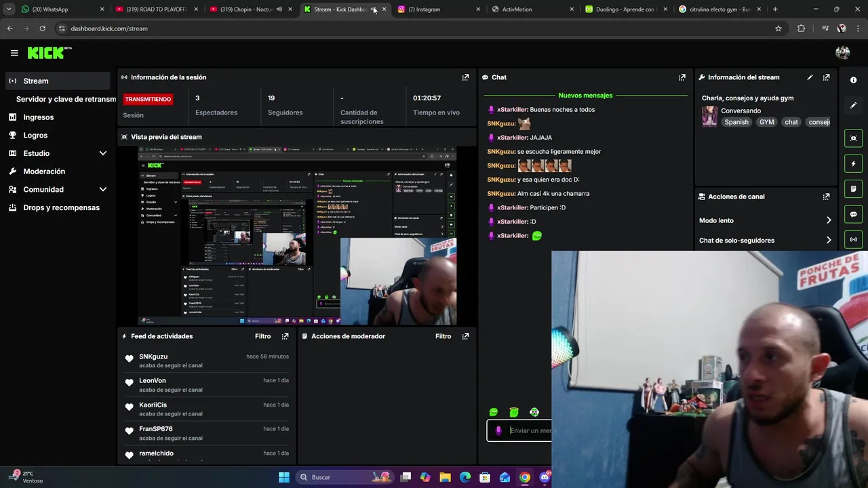Click LeonVon in activity feed
Screen dimensions: 868x488
(153, 381)
